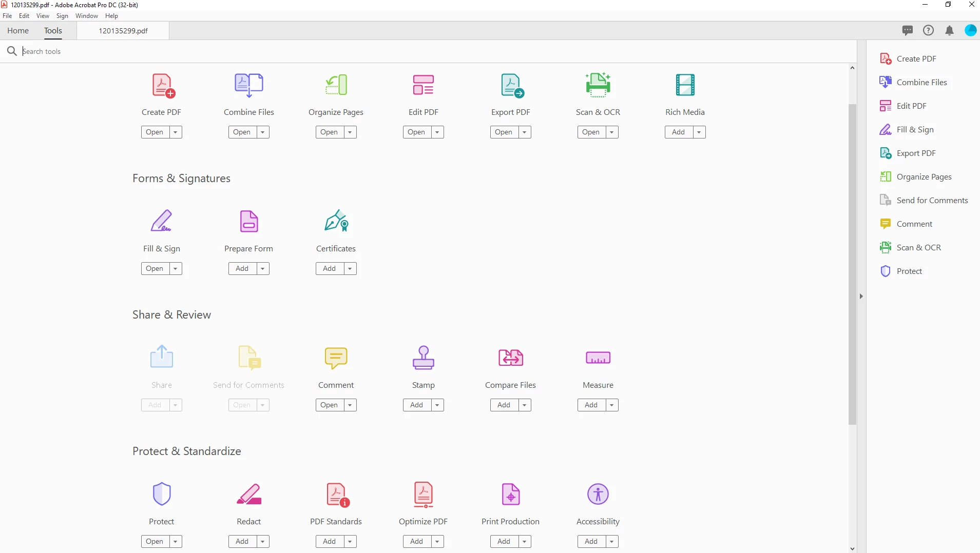Select the Redact tool icon
Image resolution: width=980 pixels, height=553 pixels.
coord(249,494)
